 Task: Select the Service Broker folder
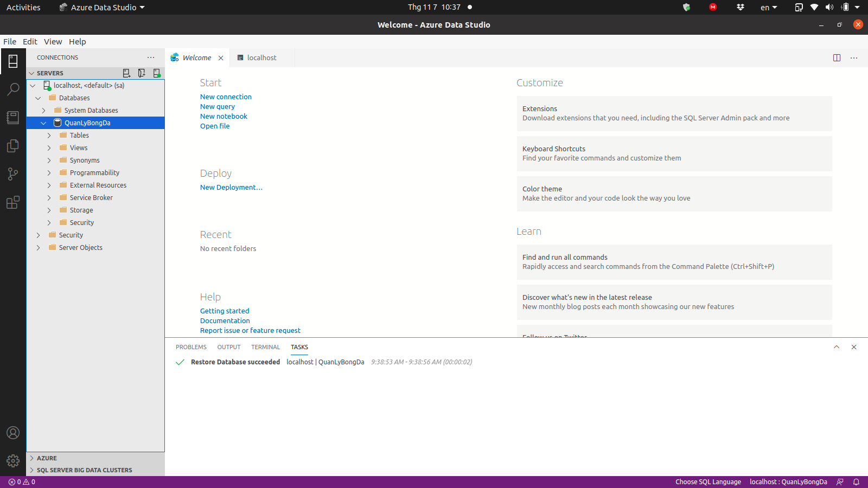[95, 198]
